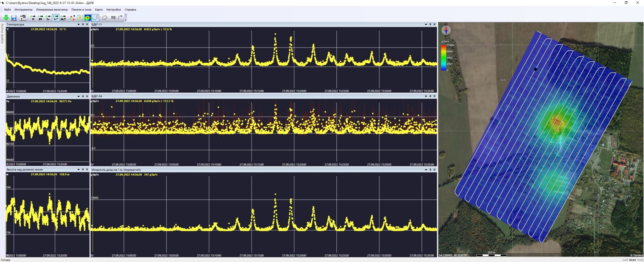Image resolution: width=644 pixels, height=262 pixels.
Task: Click the green download arrow toolbar icon
Action: 6,18
